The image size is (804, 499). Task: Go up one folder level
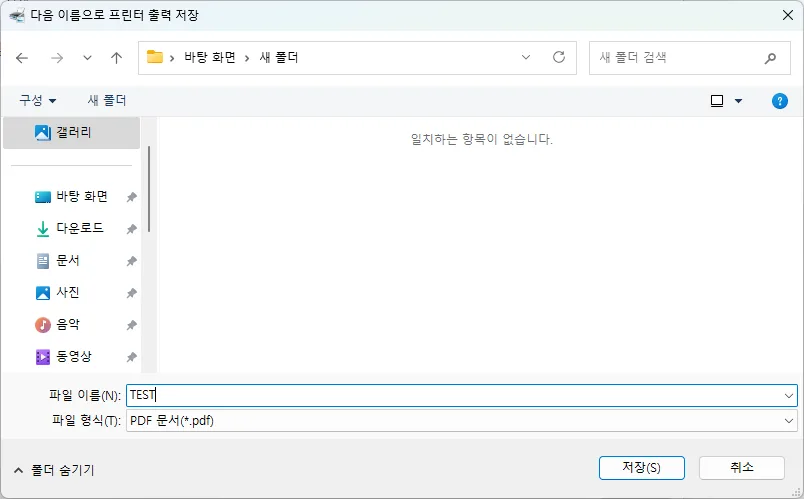pyautogui.click(x=116, y=58)
